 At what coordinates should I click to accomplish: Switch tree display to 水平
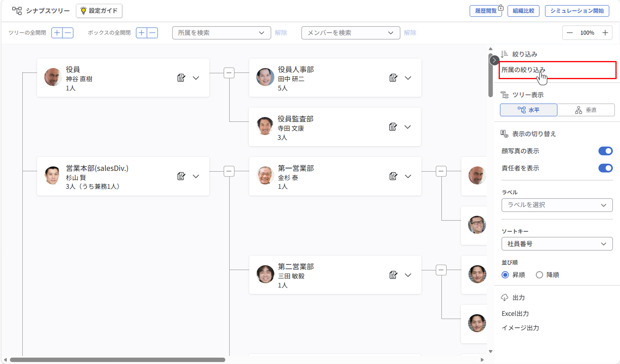(529, 110)
